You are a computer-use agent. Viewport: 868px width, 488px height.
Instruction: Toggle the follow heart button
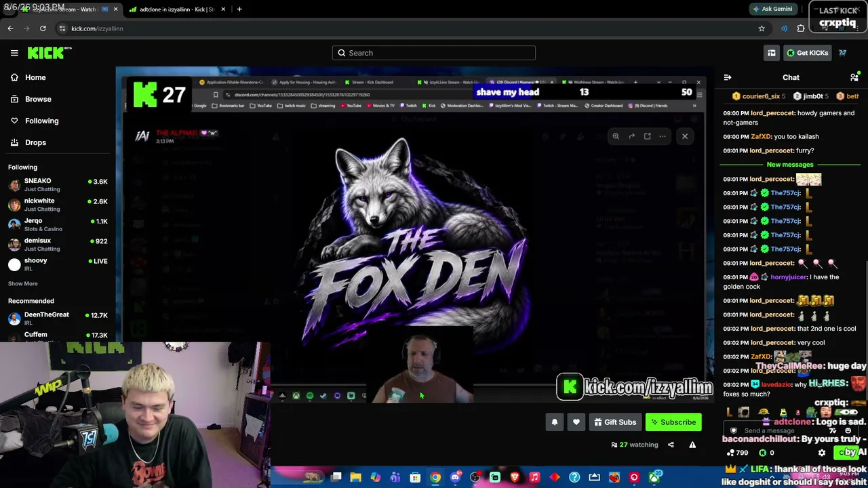(576, 422)
